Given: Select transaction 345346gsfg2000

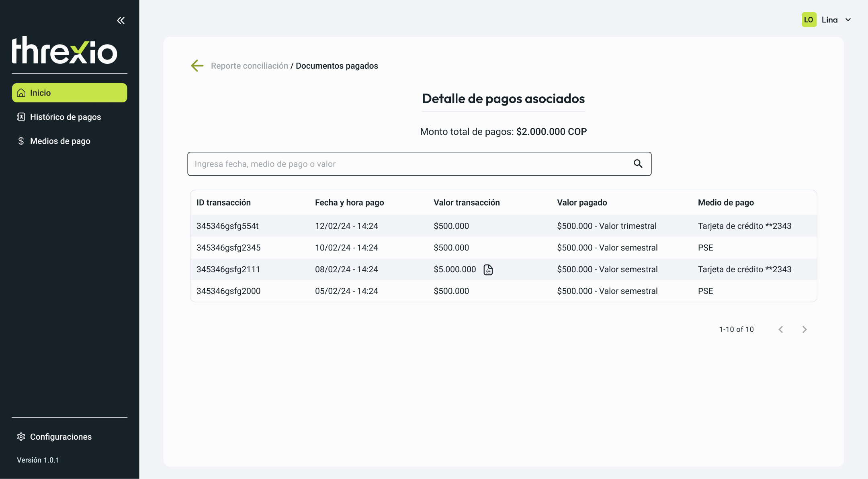Looking at the screenshot, I should click(x=228, y=291).
